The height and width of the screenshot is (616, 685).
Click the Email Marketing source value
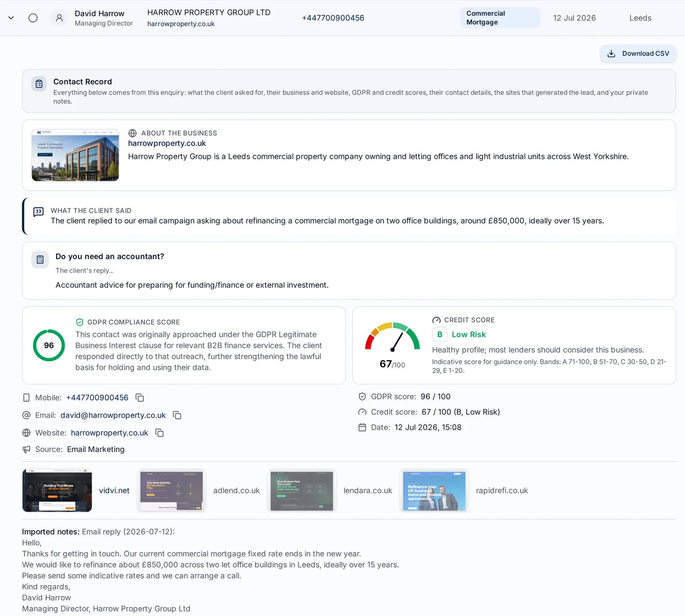[96, 449]
